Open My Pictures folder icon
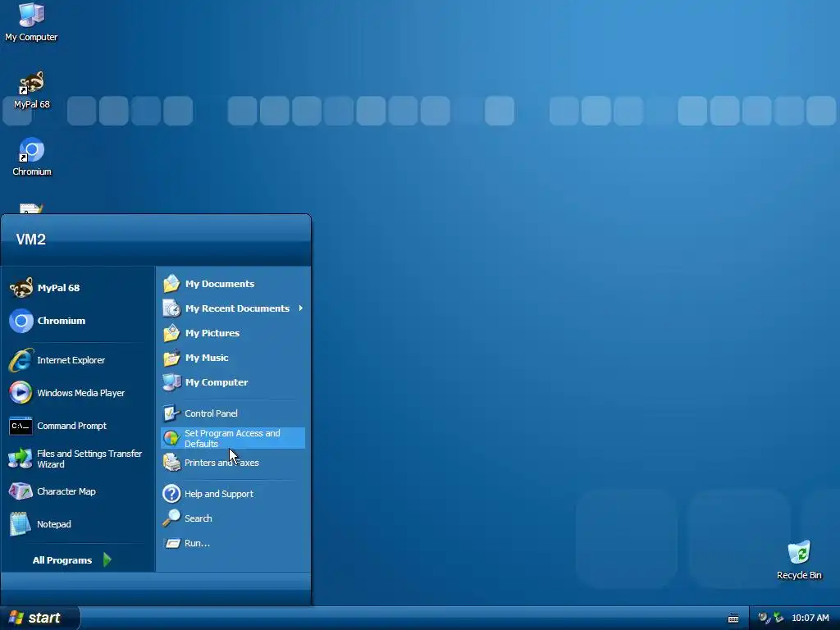The image size is (840, 630). click(x=171, y=333)
